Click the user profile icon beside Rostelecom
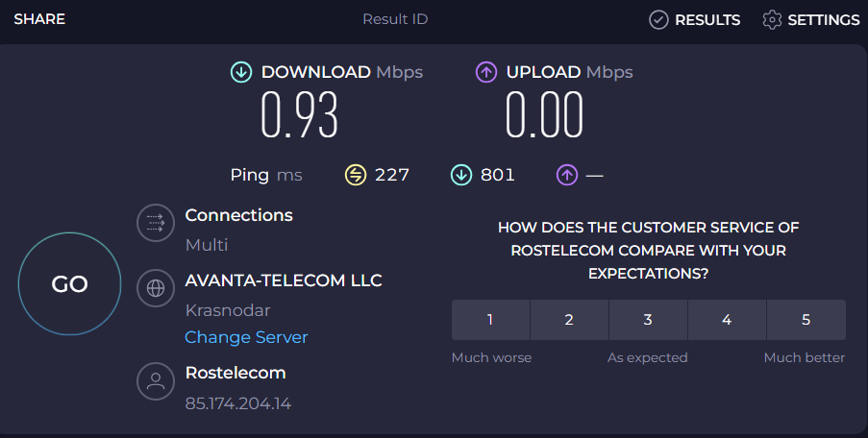 pos(155,380)
